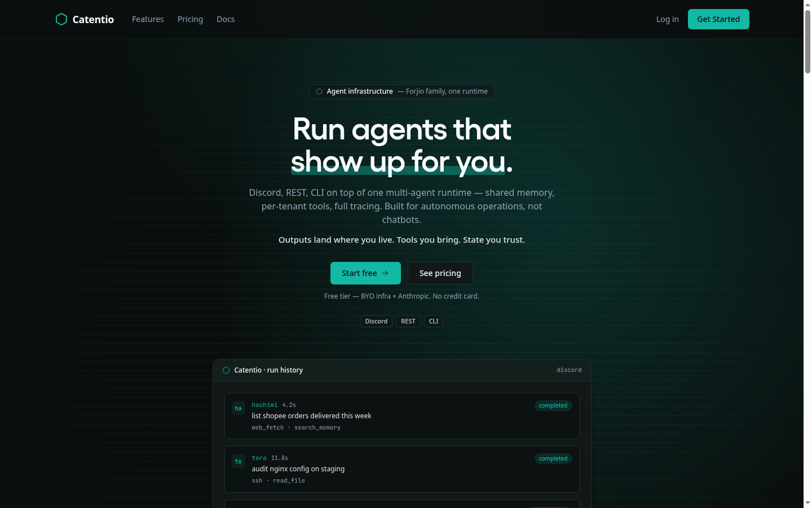
Task: Click the 'Catentio · run history' title
Action: click(x=268, y=370)
